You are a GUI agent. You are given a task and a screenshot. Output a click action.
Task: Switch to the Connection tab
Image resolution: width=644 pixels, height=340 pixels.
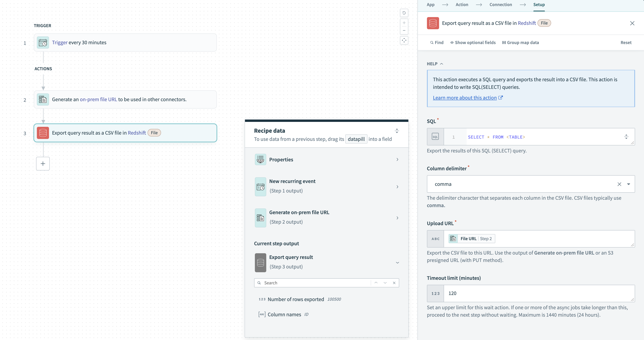coord(501,5)
